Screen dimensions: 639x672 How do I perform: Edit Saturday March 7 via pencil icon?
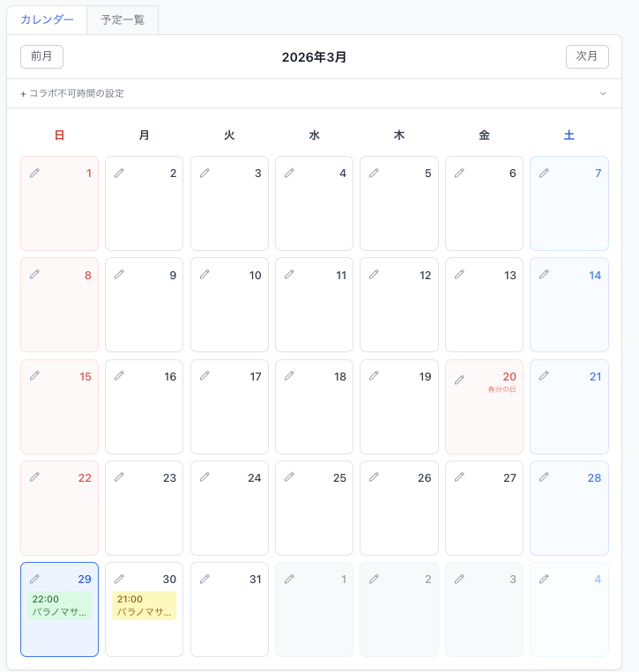[x=544, y=174]
